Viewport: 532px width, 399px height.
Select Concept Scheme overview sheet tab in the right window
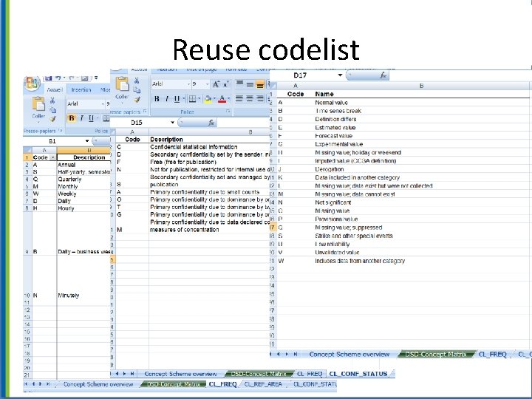click(349, 354)
